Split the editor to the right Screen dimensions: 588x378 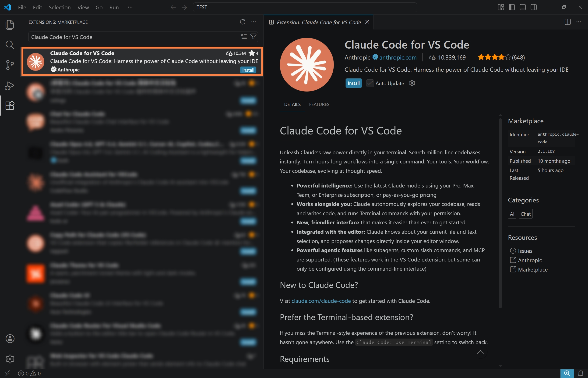pyautogui.click(x=567, y=22)
